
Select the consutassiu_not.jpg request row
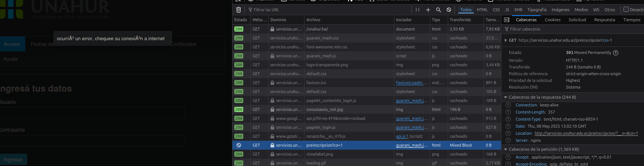[x=367, y=109]
